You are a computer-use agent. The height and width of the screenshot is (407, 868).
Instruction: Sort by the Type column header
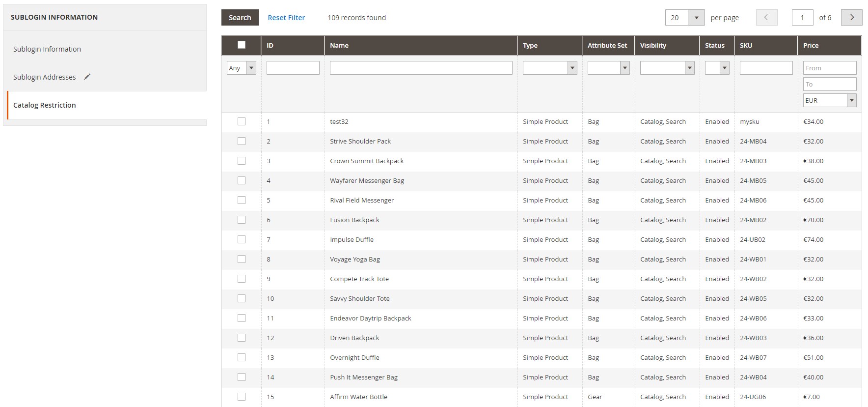pos(549,45)
